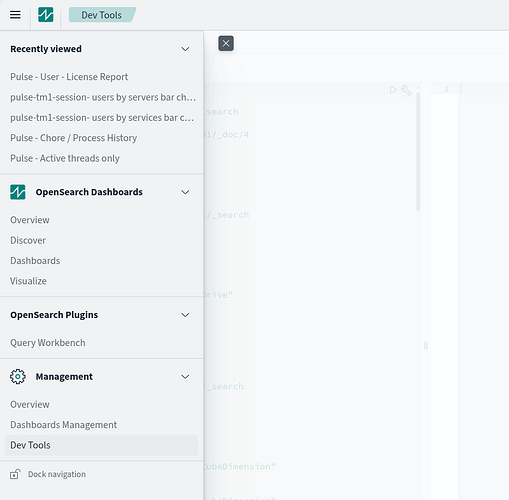Viewport: 509px width, 500px height.
Task: Click the OpenSearch logo in header
Action: 46,15
